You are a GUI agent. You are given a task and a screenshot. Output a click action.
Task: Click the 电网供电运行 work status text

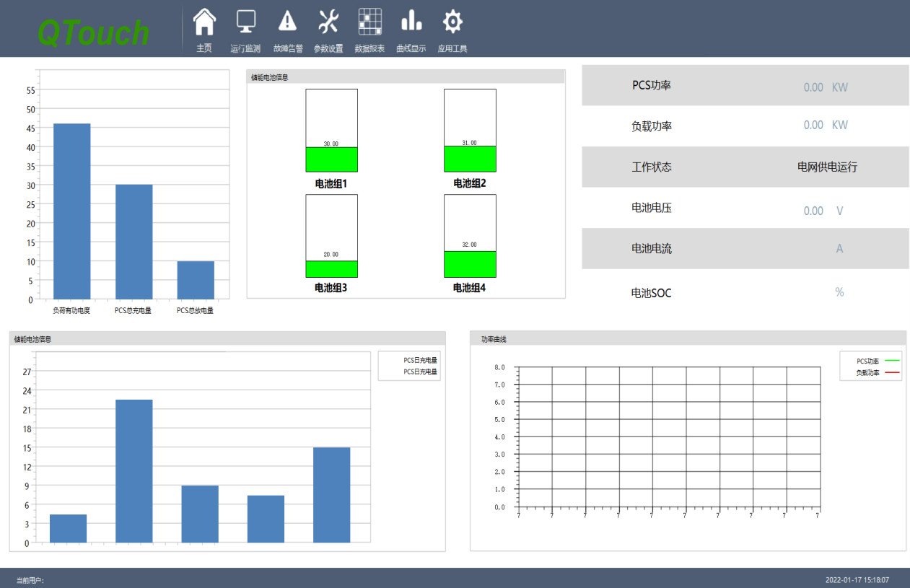pos(827,167)
